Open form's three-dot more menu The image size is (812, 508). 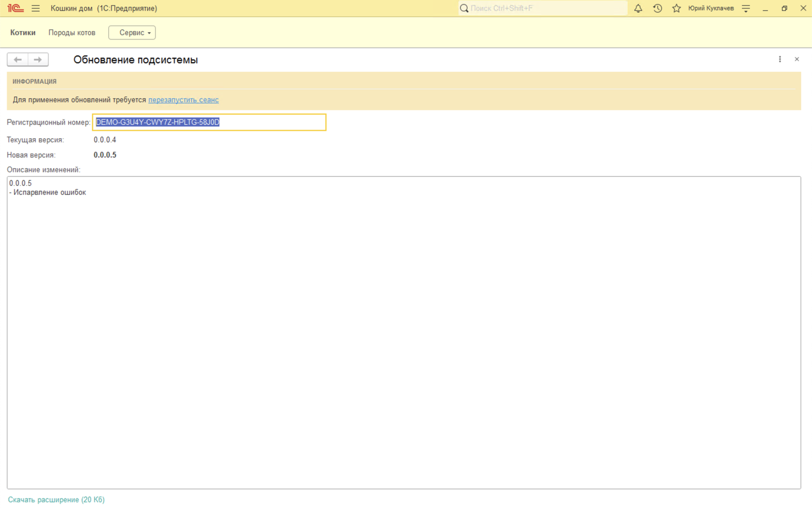tap(780, 59)
